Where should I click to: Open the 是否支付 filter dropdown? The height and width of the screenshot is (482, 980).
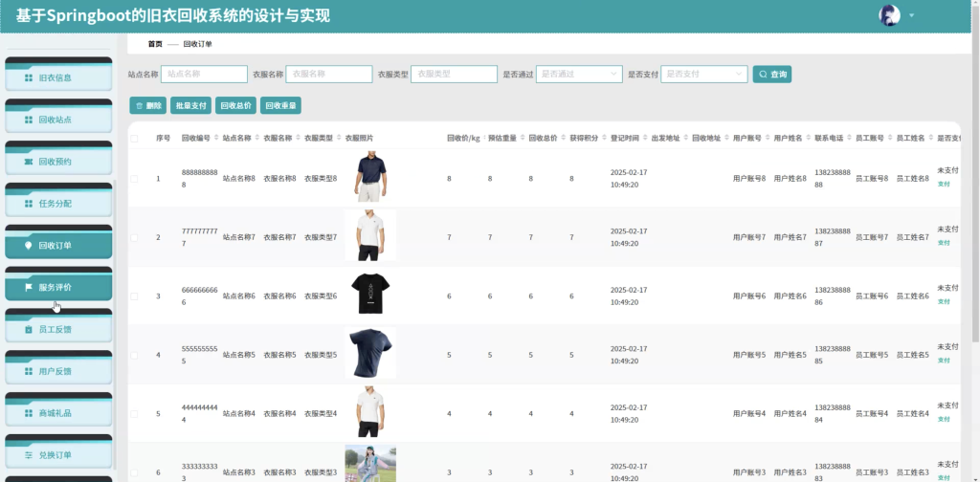[704, 74]
